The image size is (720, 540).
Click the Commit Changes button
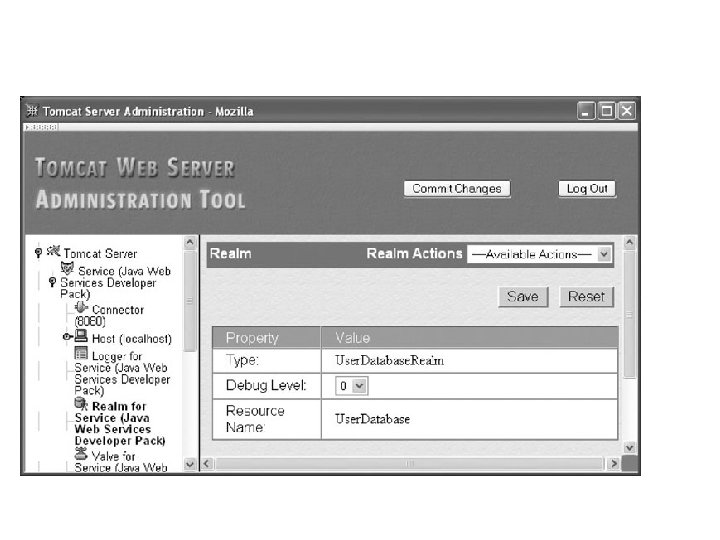pos(457,189)
